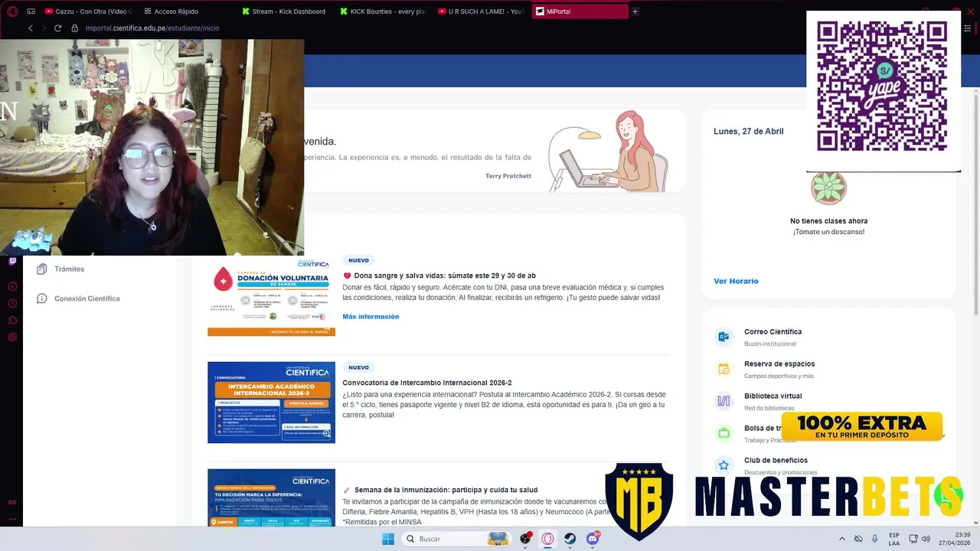Click the Reserva de espacios calendar icon
980x551 pixels.
click(724, 369)
